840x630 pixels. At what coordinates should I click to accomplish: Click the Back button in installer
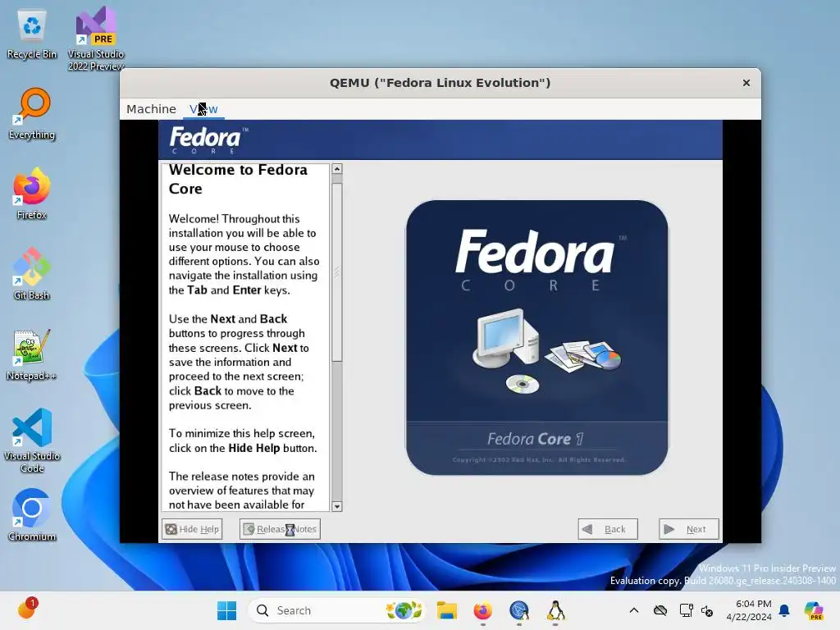click(608, 529)
